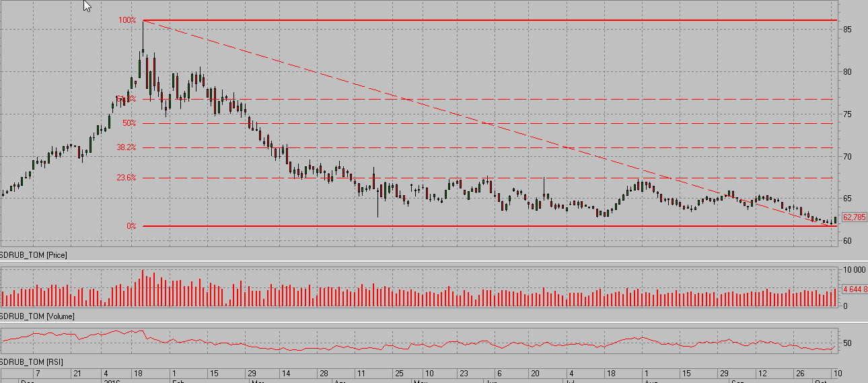Select the solid red 100% Fibonacci line
The width and height of the screenshot is (868, 383).
click(490, 20)
